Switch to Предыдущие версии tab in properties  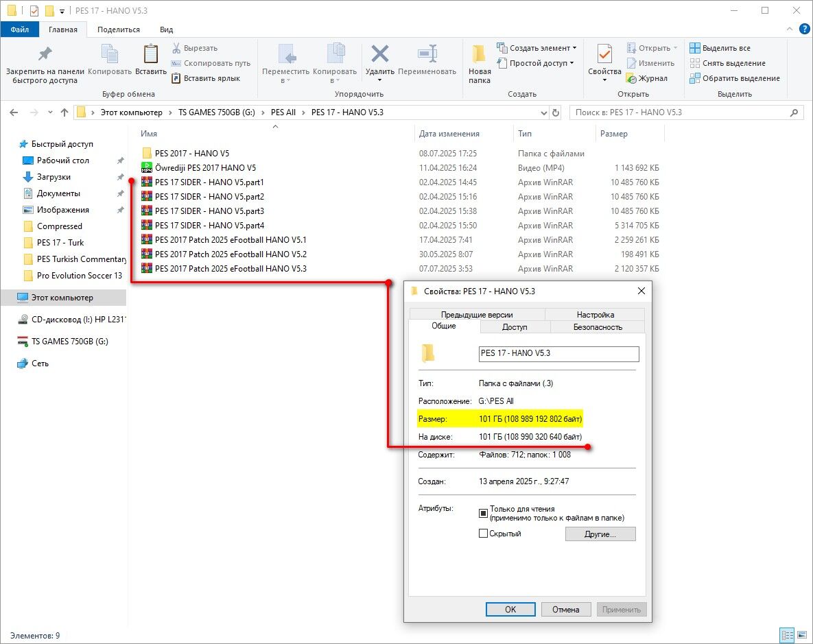pos(477,314)
